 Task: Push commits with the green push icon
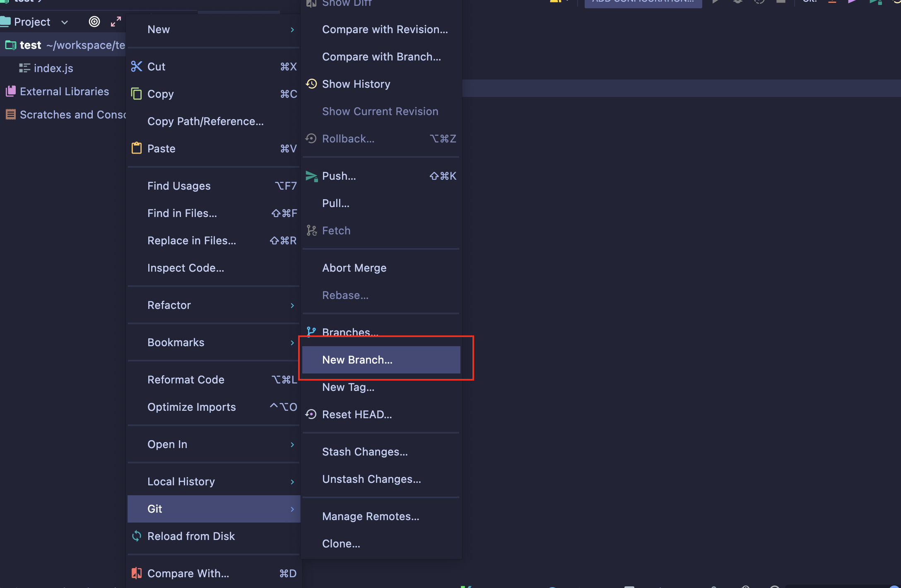(875, 2)
